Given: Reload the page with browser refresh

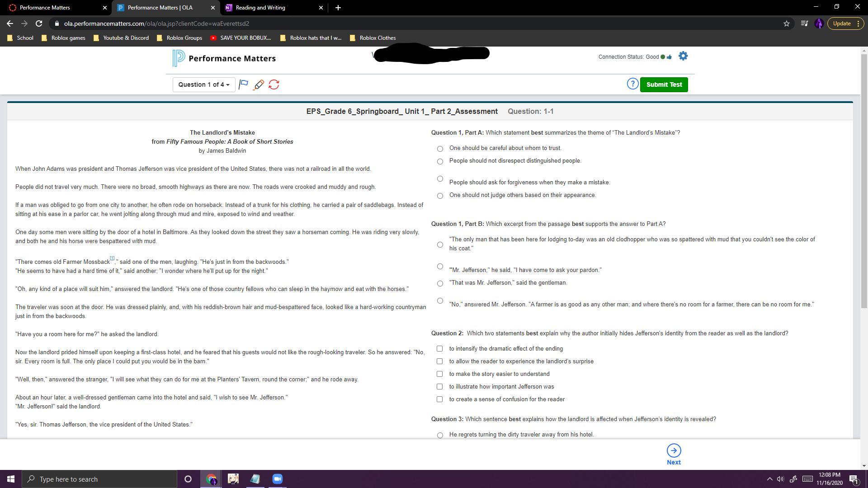Looking at the screenshot, I should [39, 23].
